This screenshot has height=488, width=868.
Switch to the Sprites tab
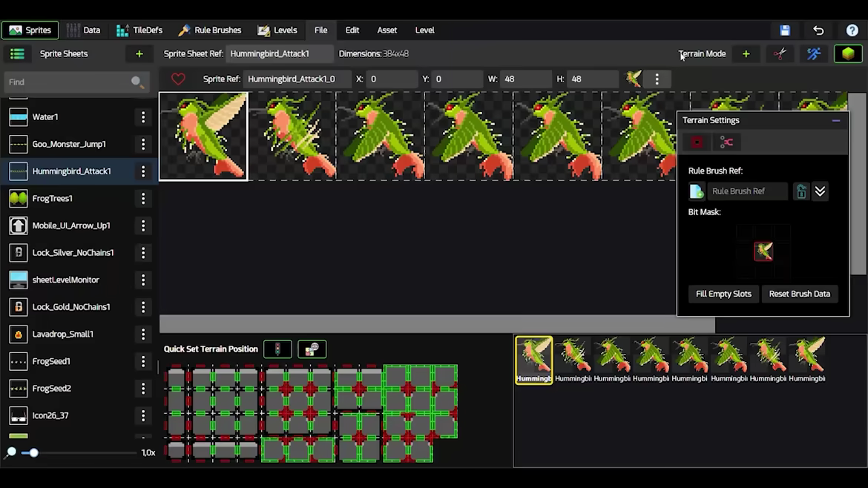coord(30,30)
